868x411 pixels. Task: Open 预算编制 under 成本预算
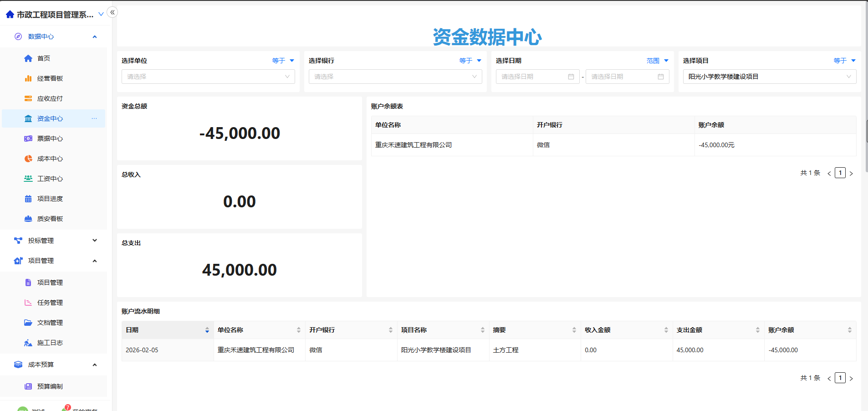[50, 386]
